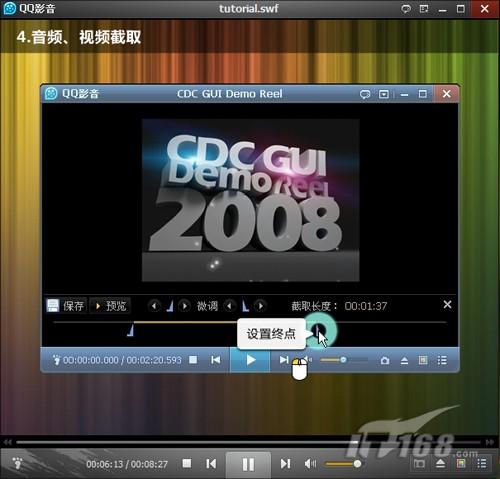Click 保存 to save the clipped segment
Viewport: 500px width, 479px height.
tap(66, 305)
